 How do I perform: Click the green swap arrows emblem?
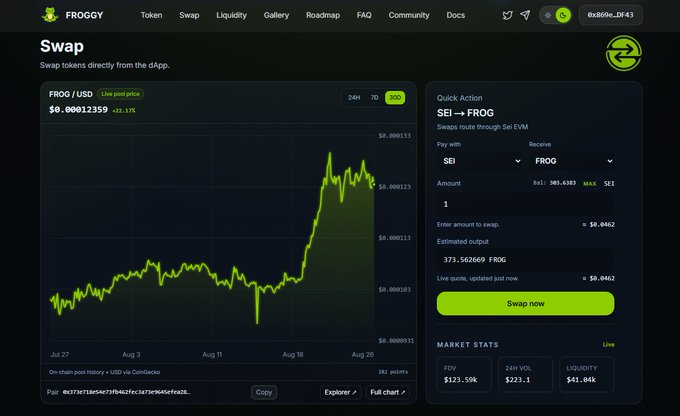[624, 53]
